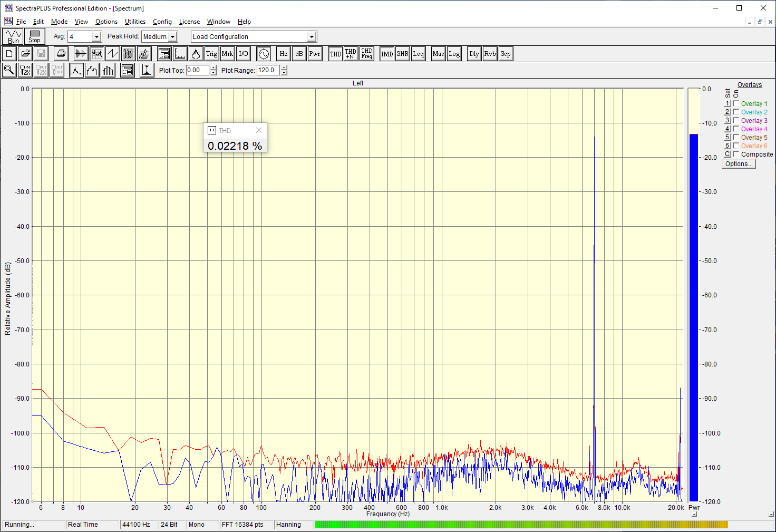
Task: Expand the Peak Hold dropdown
Action: 172,36
